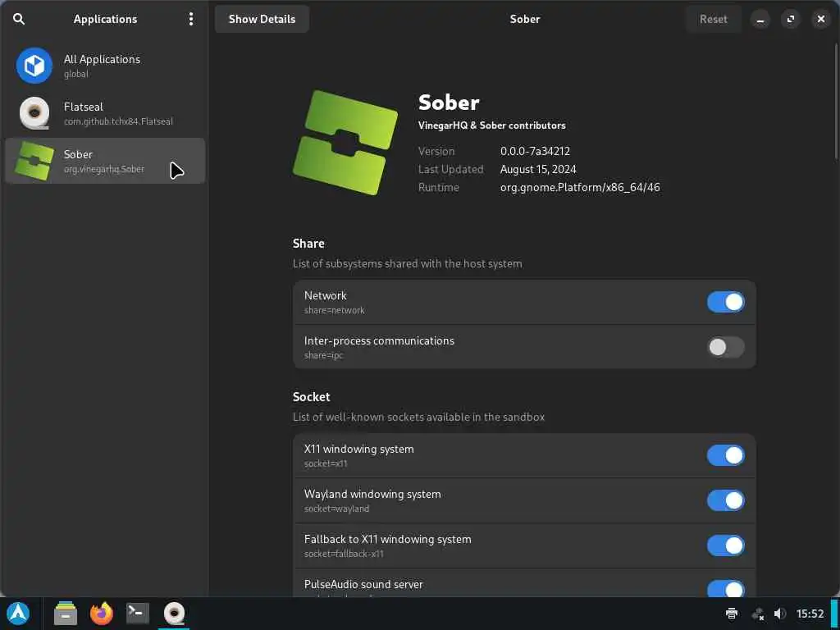
Task: Click VinegarHQ & Sober contributors text
Action: coord(491,126)
